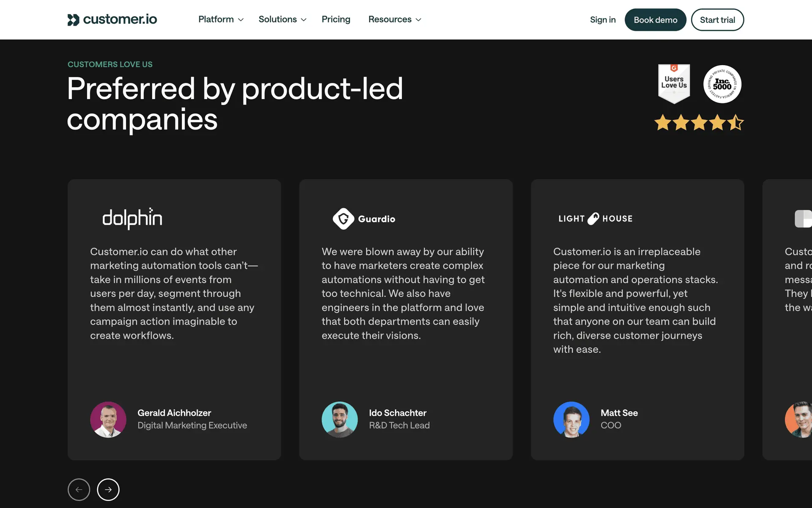The height and width of the screenshot is (508, 812).
Task: Open the Solutions dropdown
Action: [282, 19]
